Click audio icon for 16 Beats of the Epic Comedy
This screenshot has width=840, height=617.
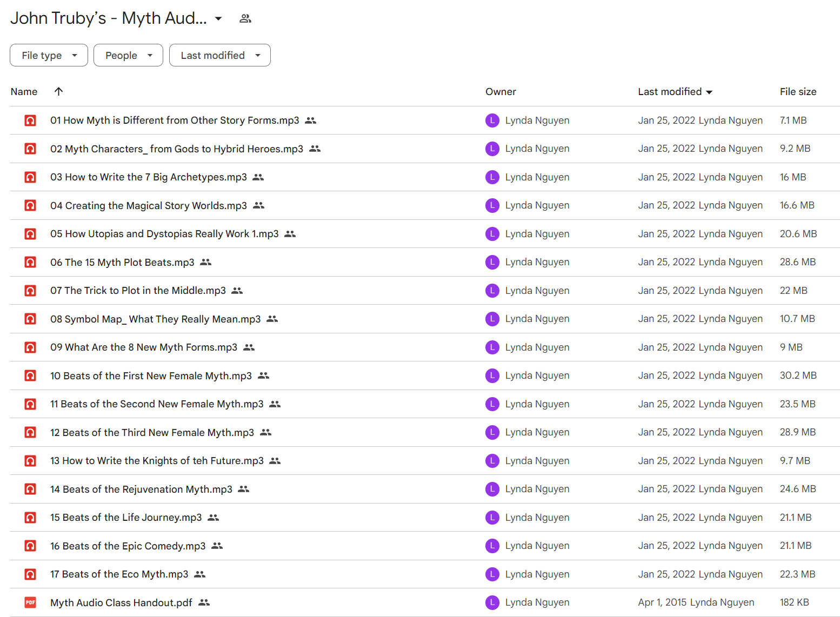(30, 546)
